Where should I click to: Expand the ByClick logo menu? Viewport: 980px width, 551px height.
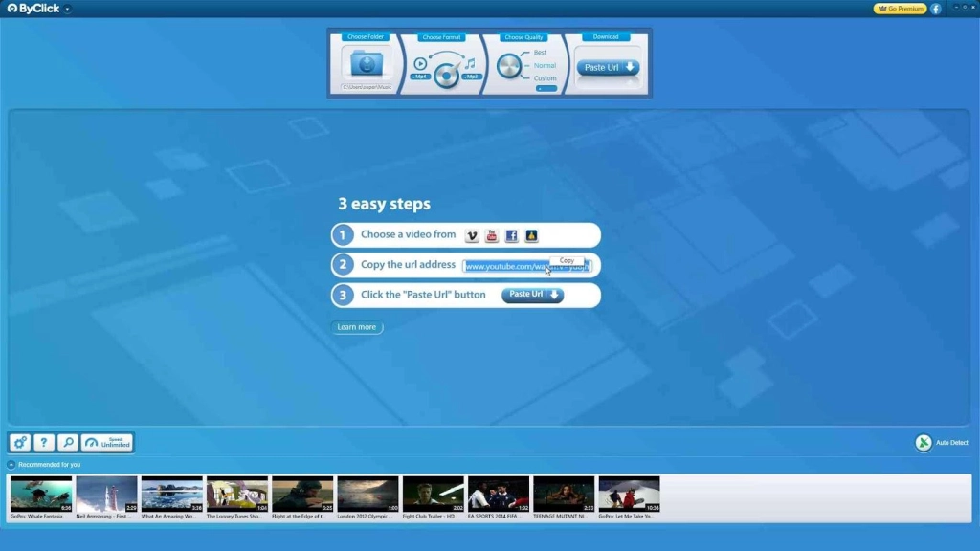[67, 8]
